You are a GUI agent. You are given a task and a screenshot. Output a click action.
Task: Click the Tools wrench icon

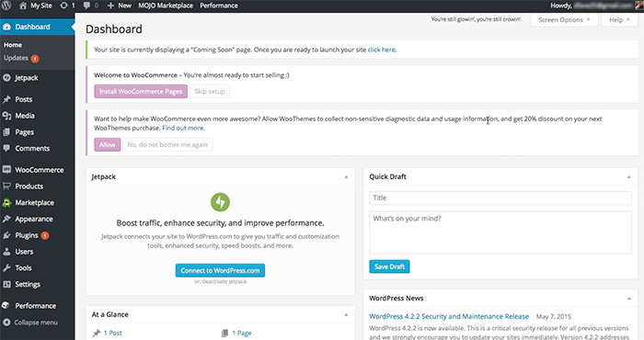tap(6, 267)
